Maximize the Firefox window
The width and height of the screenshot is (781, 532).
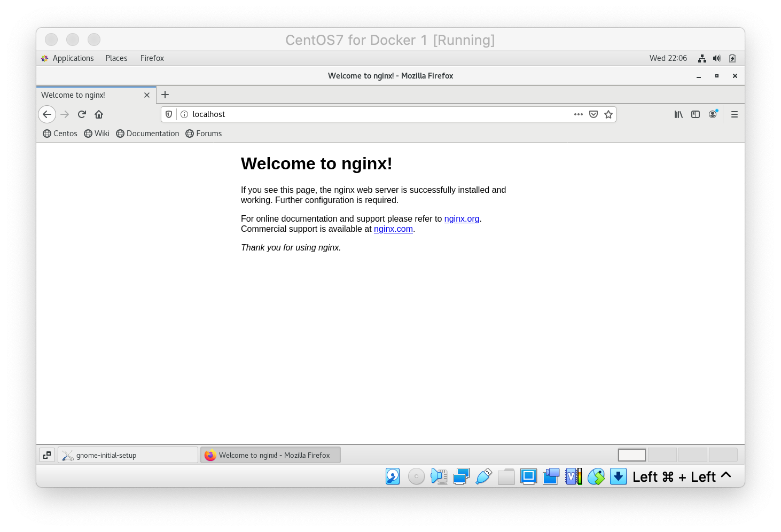(x=717, y=76)
